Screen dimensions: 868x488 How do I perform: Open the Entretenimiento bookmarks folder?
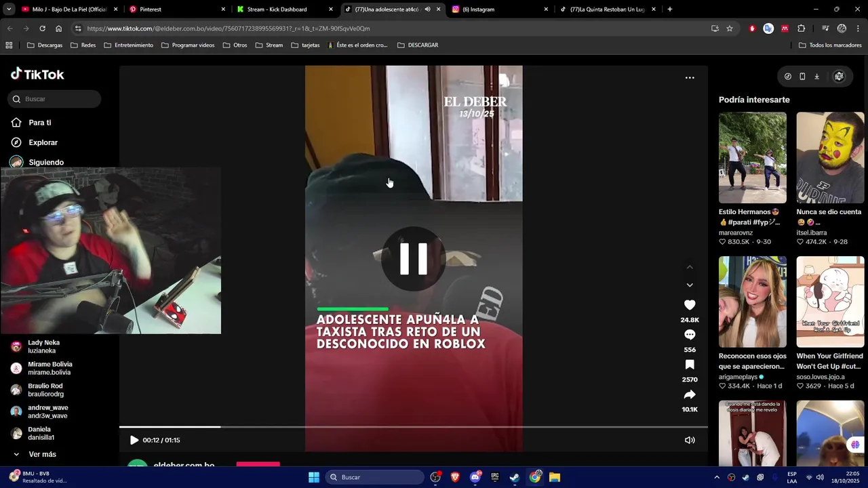[x=128, y=45]
